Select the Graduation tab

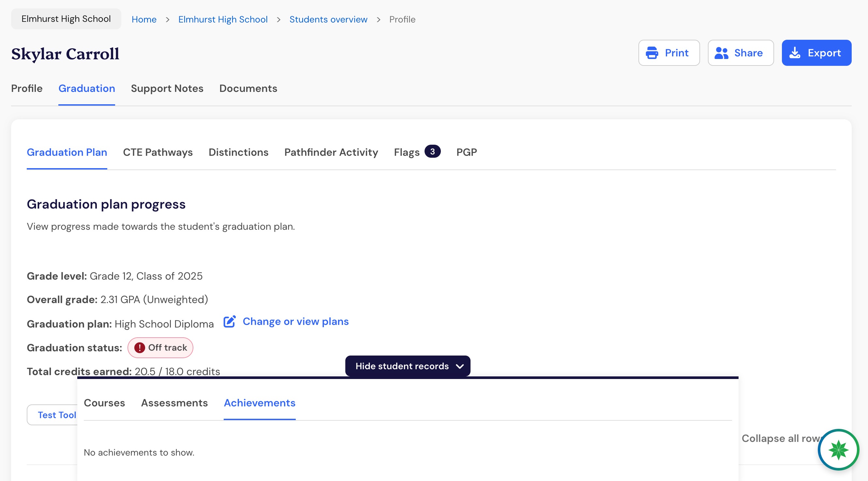(87, 88)
